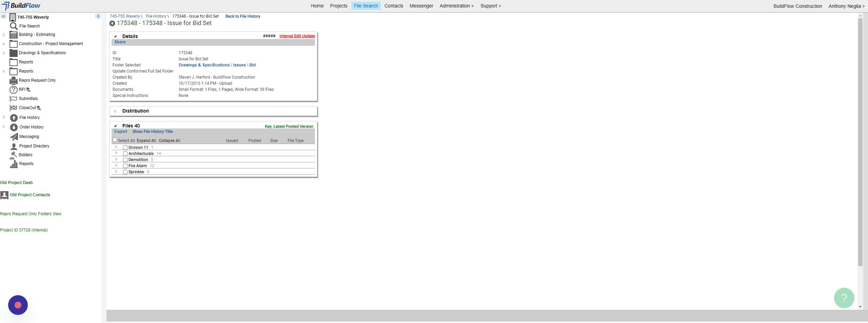The width and height of the screenshot is (868, 323).
Task: Click Repro Request Only Folders View
Action: (x=31, y=214)
